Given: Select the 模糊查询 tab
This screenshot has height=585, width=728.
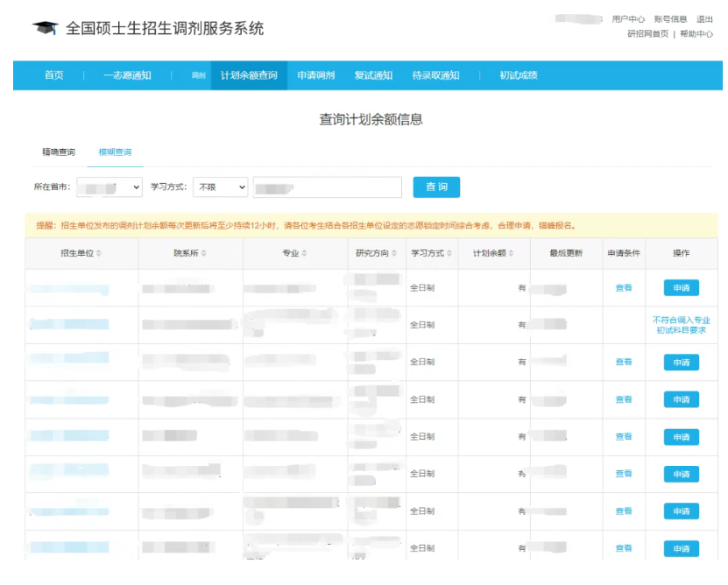Looking at the screenshot, I should coord(115,152).
